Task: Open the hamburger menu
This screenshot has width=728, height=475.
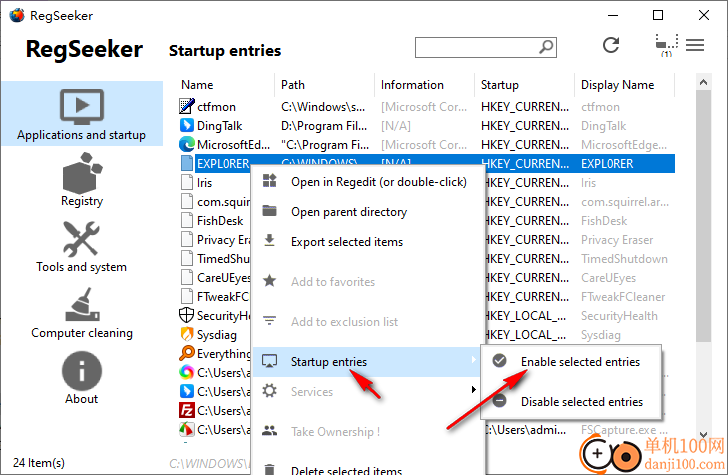Action: pyautogui.click(x=695, y=45)
